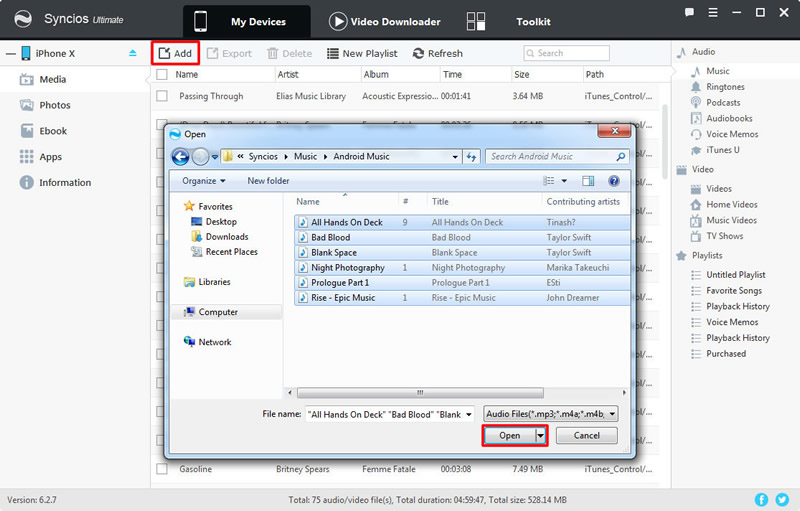Select Desktop under Favorites
The image size is (800, 511).
tap(213, 222)
